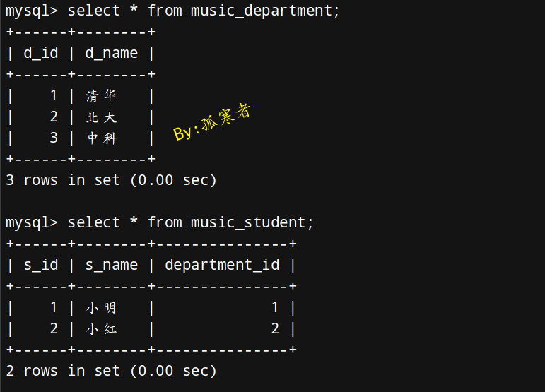Click the second mysql> prompt

[31, 222]
